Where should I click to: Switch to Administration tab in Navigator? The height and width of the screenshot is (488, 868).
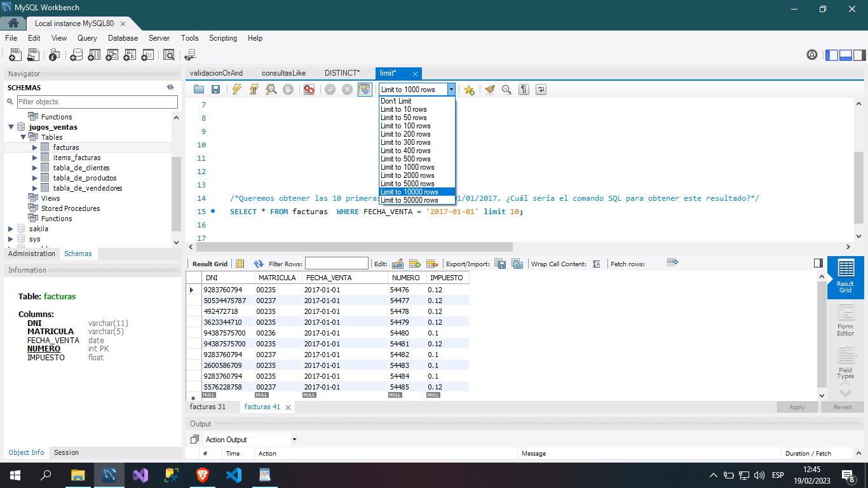32,254
